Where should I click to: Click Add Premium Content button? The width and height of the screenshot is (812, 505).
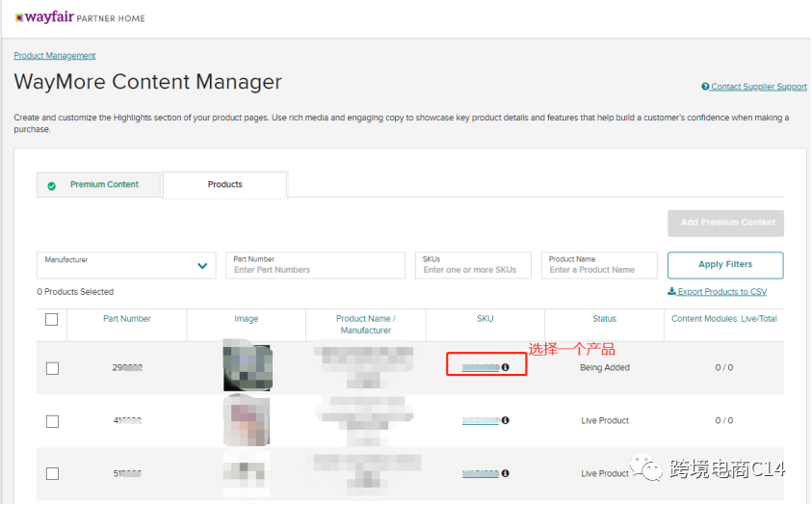point(725,223)
